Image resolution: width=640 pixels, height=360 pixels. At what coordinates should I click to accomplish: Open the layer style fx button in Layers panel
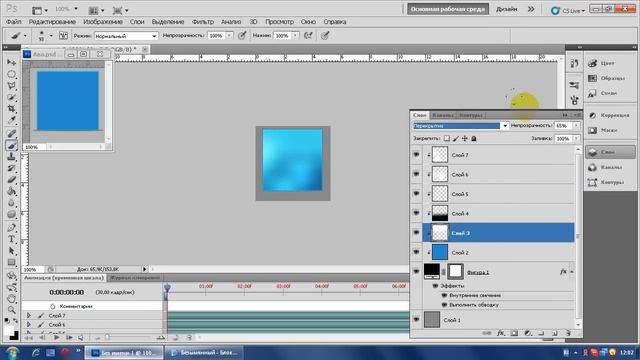(500, 333)
